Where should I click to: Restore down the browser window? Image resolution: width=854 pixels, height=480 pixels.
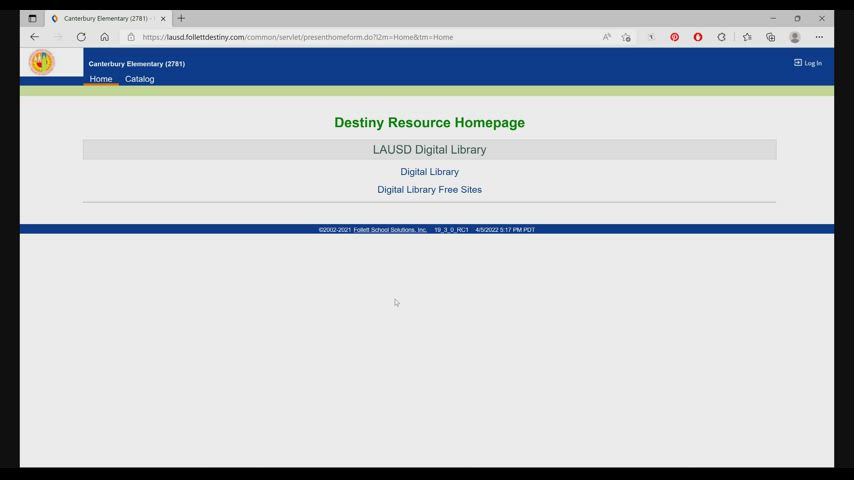pos(797,19)
